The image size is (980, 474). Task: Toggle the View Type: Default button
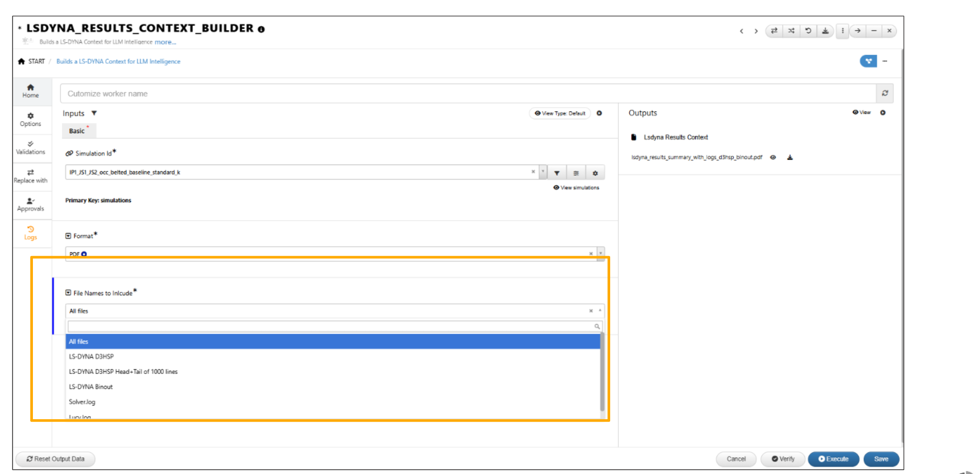(x=560, y=113)
